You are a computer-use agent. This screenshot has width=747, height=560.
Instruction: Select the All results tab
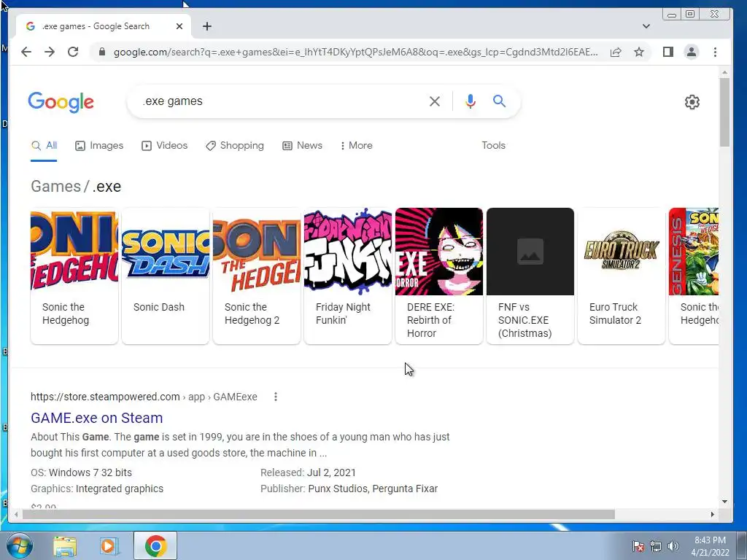point(44,146)
